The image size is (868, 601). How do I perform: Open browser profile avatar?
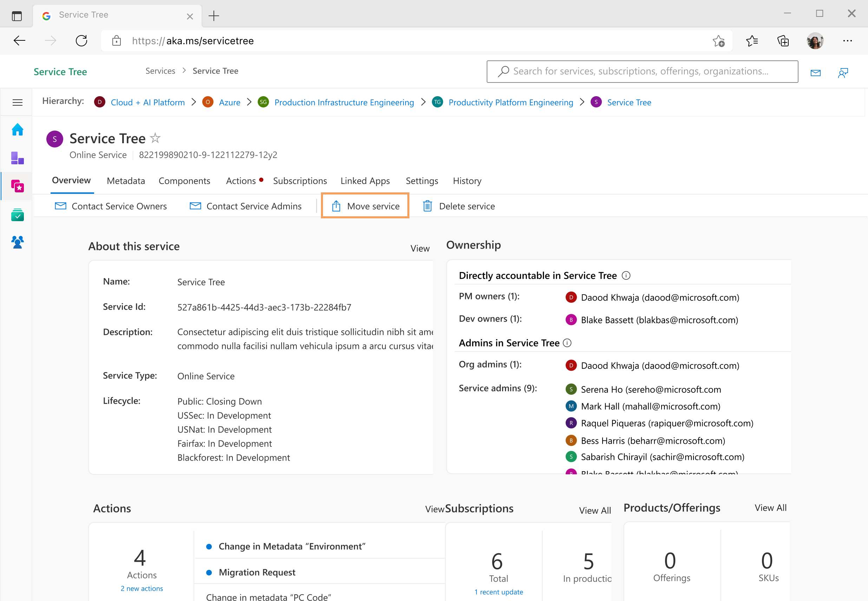tap(815, 41)
